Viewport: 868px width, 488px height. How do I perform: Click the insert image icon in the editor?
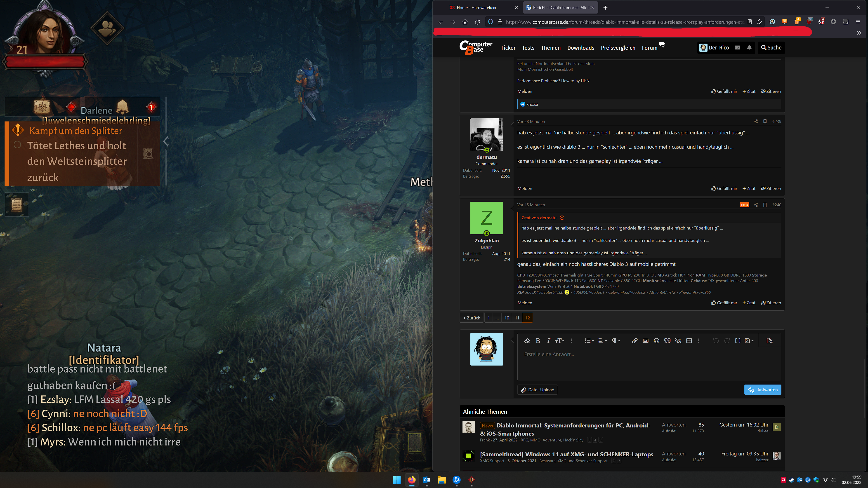645,341
